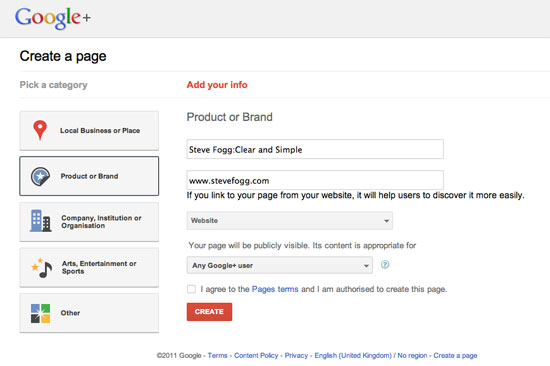Image resolution: width=550 pixels, height=366 pixels.
Task: Select Product or Brand category label
Action: click(89, 176)
